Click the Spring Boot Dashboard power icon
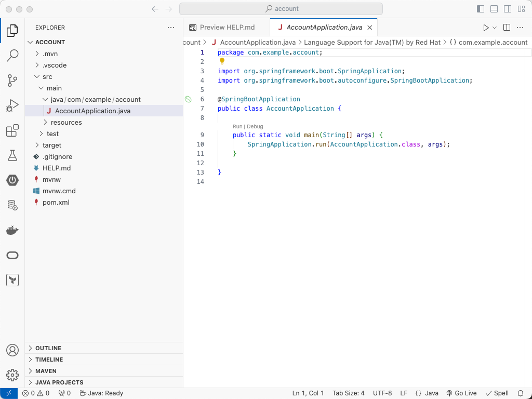Screen dimensions: 532x399 (x=12, y=180)
